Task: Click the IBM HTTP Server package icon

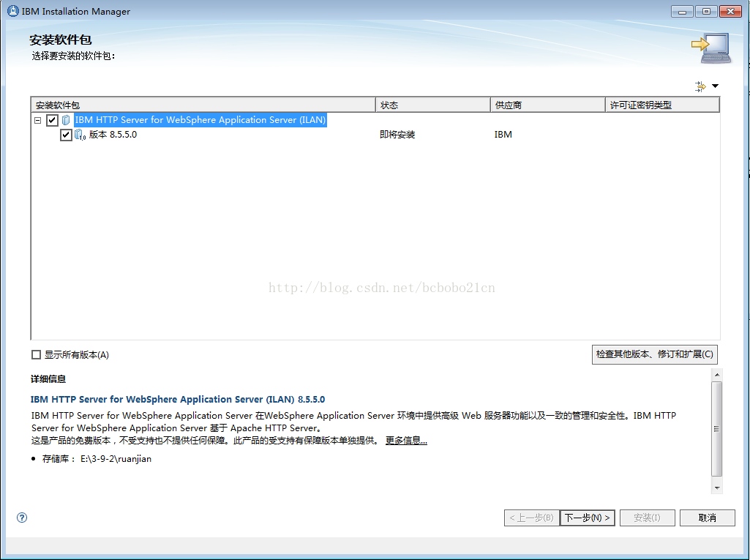Action: pyautogui.click(x=66, y=120)
